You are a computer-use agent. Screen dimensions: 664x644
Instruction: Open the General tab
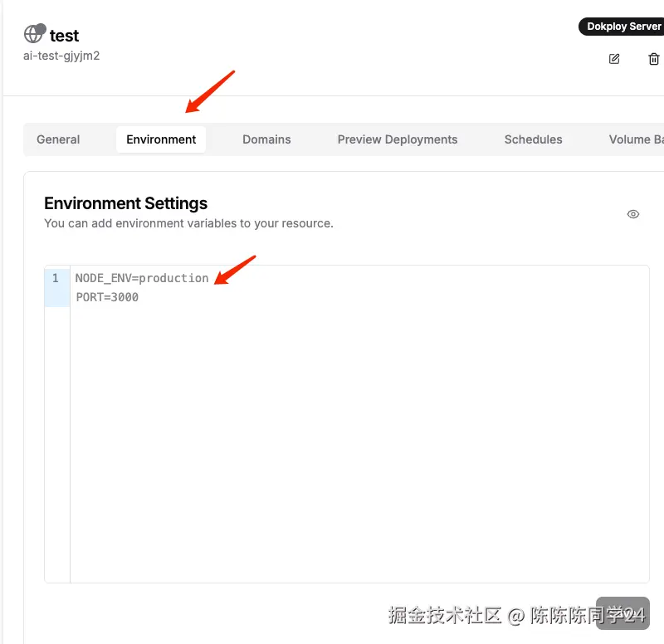click(58, 139)
